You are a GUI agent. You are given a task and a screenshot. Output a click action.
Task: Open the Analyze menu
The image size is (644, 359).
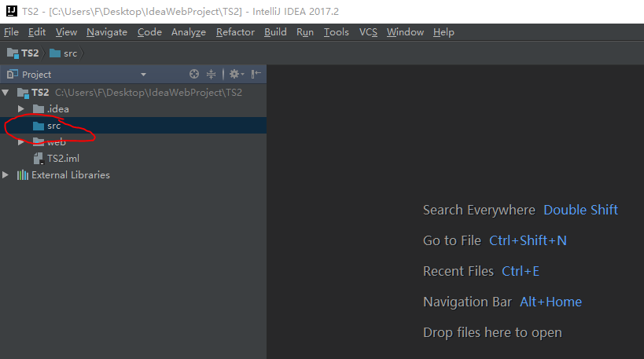click(x=189, y=32)
